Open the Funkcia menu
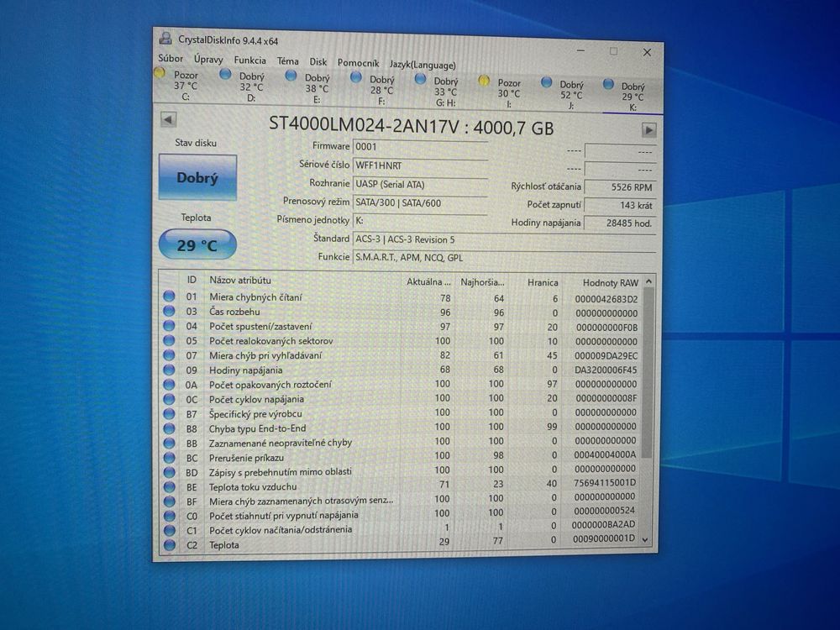The height and width of the screenshot is (630, 840). coord(249,60)
